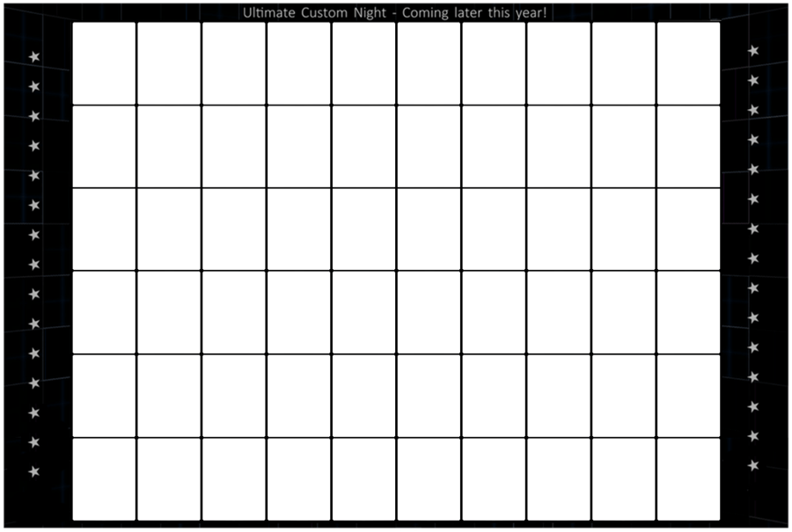
Task: Click the dark stage floor below the roster grid
Action: pyautogui.click(x=396, y=525)
